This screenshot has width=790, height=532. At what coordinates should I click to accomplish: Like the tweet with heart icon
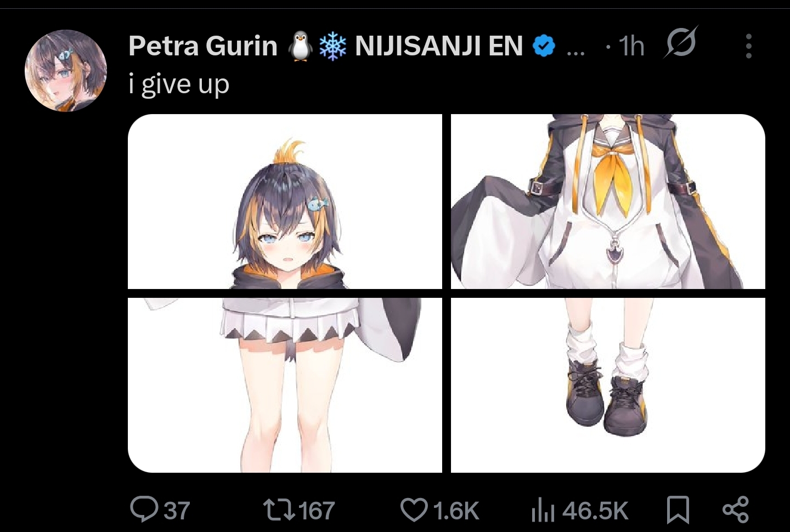click(414, 510)
